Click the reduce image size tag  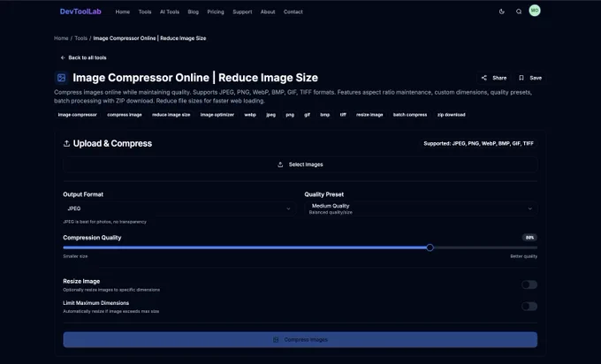(171, 115)
